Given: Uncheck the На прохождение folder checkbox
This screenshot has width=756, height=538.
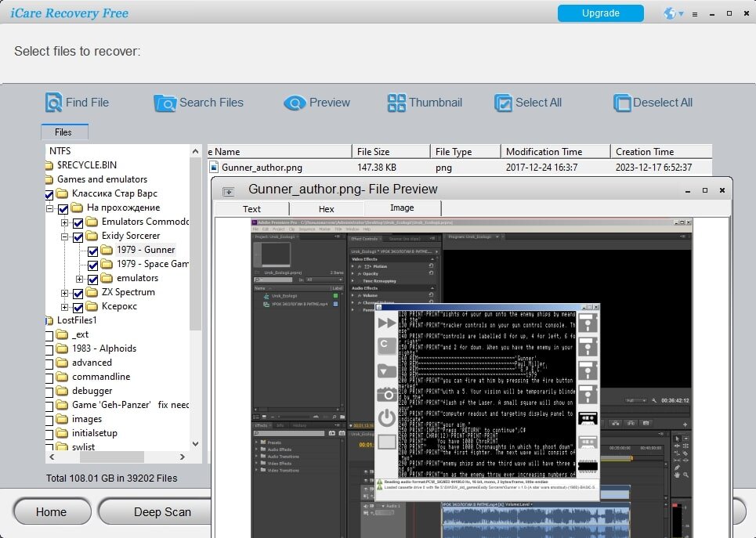Looking at the screenshot, I should coord(63,209).
